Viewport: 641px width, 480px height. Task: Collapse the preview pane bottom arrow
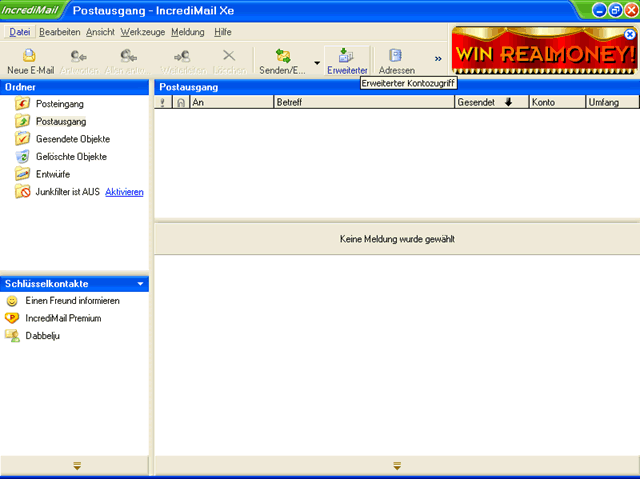[397, 466]
